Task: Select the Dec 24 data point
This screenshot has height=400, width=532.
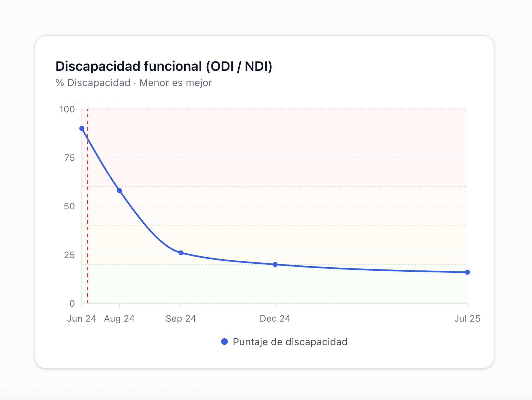Action: pyautogui.click(x=275, y=264)
